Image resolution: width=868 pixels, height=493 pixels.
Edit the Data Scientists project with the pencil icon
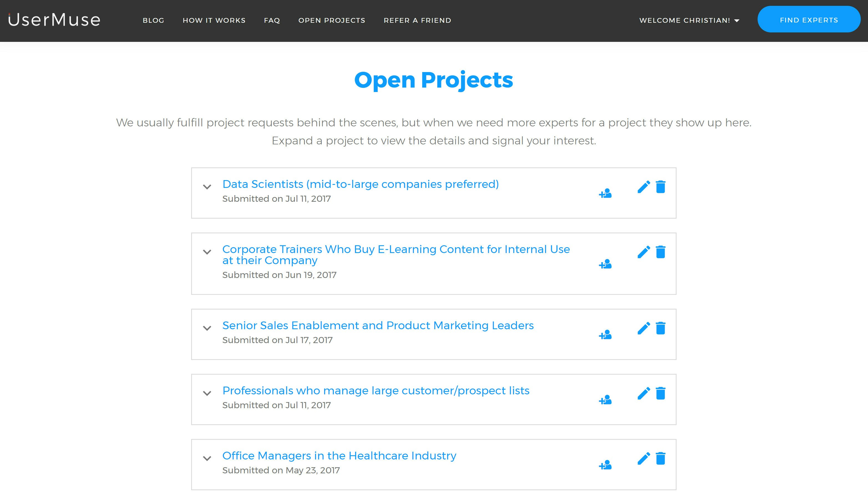click(x=644, y=187)
